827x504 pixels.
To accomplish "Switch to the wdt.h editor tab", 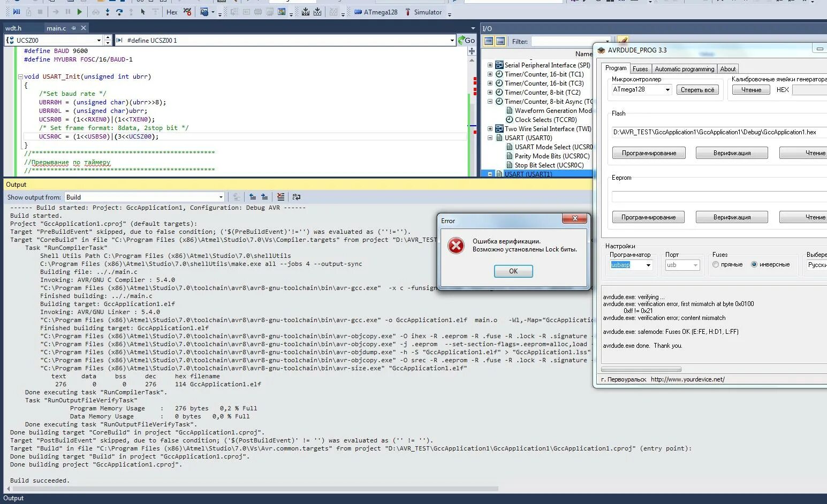I will coord(13,28).
